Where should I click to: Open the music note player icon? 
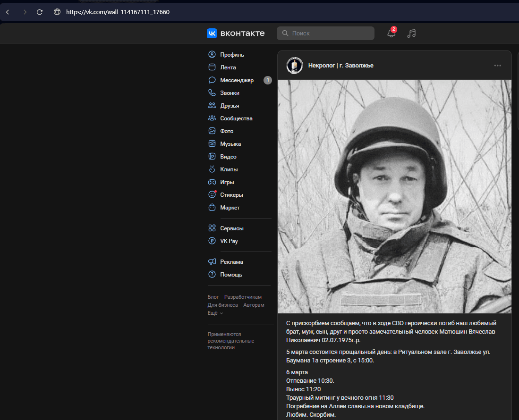click(x=411, y=33)
